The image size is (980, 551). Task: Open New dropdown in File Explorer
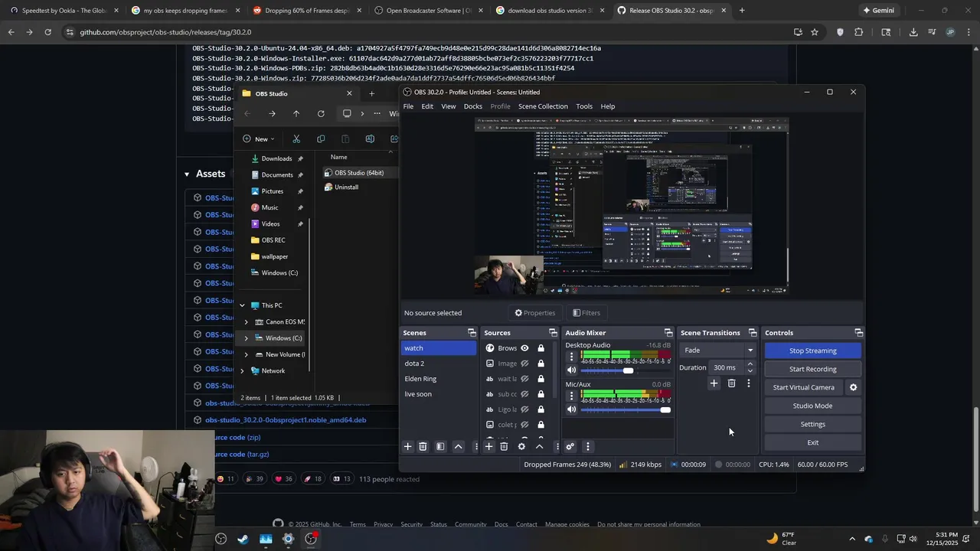click(x=260, y=139)
